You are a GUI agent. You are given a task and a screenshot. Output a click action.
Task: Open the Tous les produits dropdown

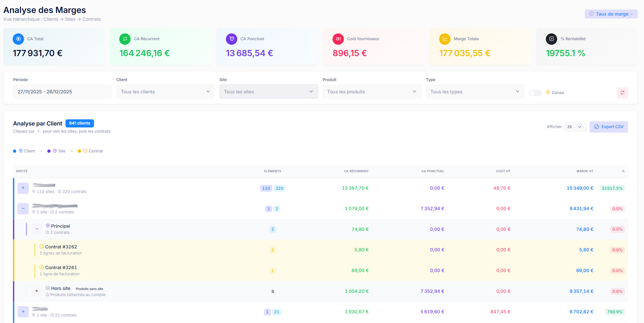point(372,92)
